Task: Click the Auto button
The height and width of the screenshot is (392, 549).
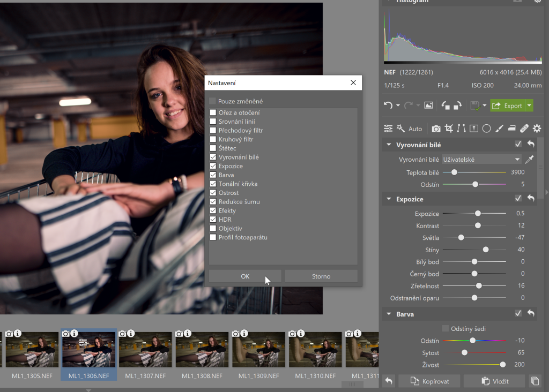Action: click(x=416, y=129)
